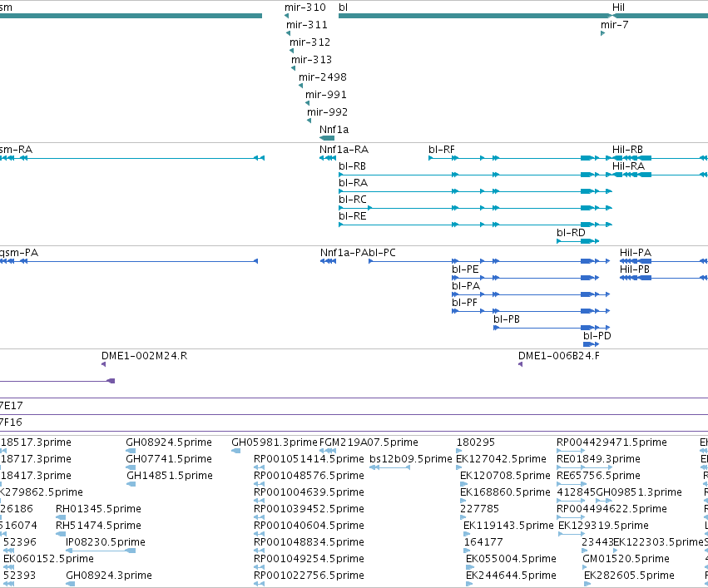The width and height of the screenshot is (708, 588).
Task: Click the GM01520.5prime label
Action: 626,559
